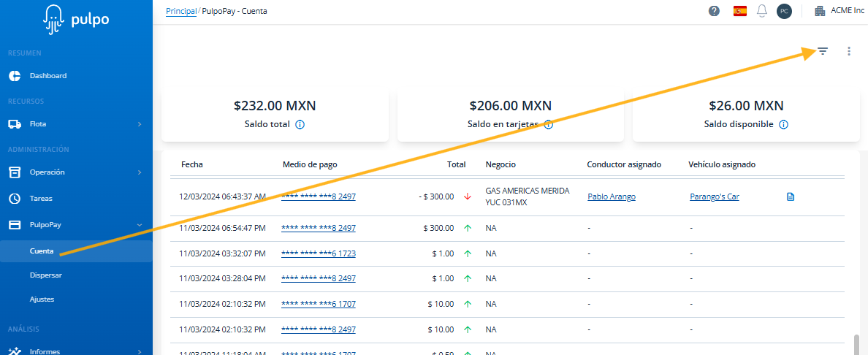Click the info icon beside Saldo disponible
868x355 pixels.
click(783, 124)
